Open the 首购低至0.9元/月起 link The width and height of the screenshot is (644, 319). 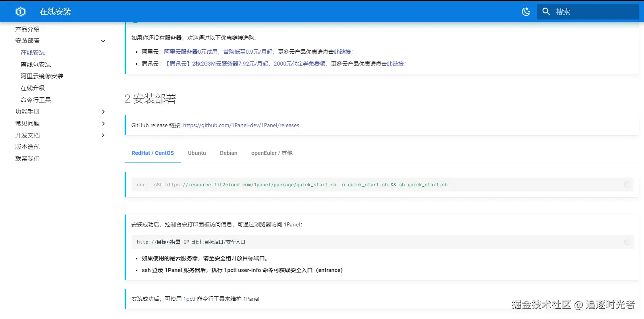click(248, 52)
